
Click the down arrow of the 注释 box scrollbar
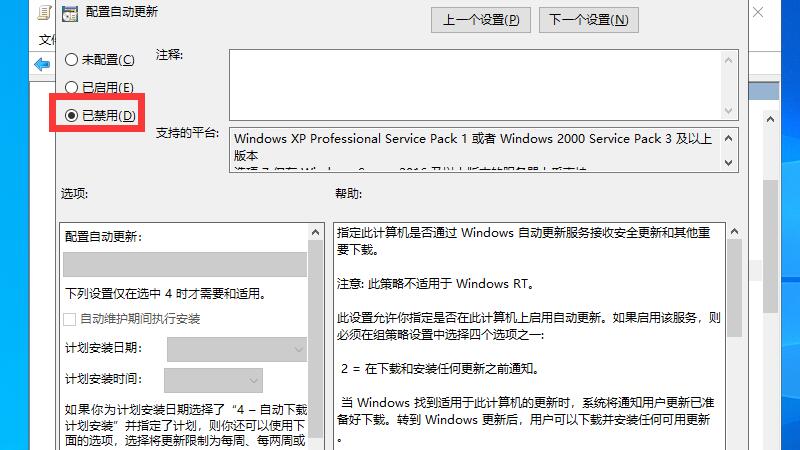pyautogui.click(x=730, y=109)
